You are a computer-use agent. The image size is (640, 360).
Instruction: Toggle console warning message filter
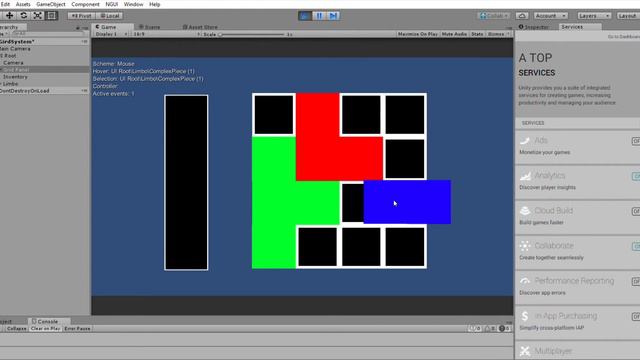click(x=490, y=329)
